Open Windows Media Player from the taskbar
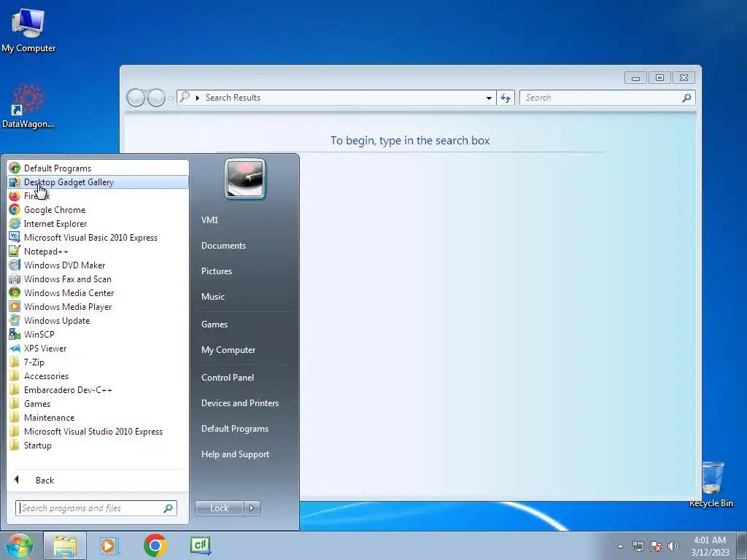This screenshot has width=747, height=560. [109, 545]
